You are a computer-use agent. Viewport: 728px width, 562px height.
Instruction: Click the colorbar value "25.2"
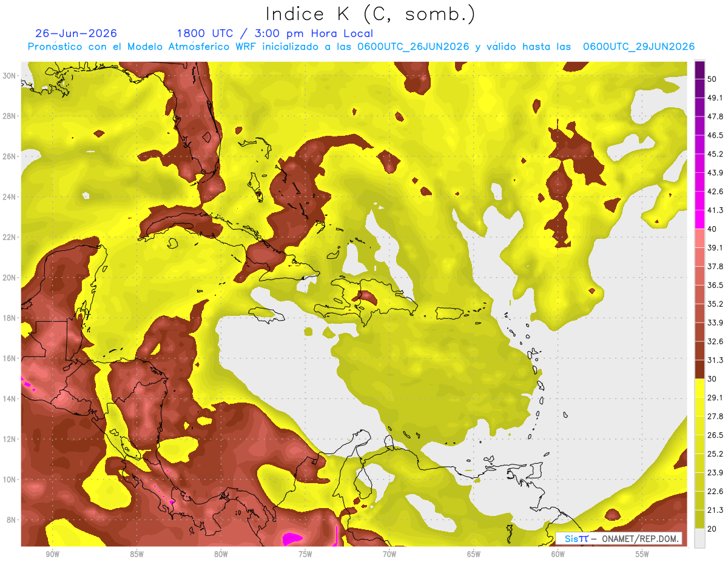[x=715, y=454]
